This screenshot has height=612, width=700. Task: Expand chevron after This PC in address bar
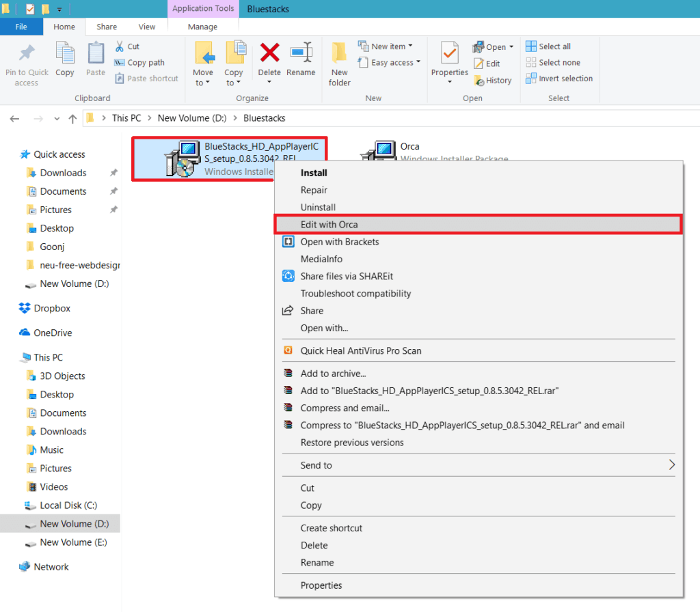(x=149, y=118)
